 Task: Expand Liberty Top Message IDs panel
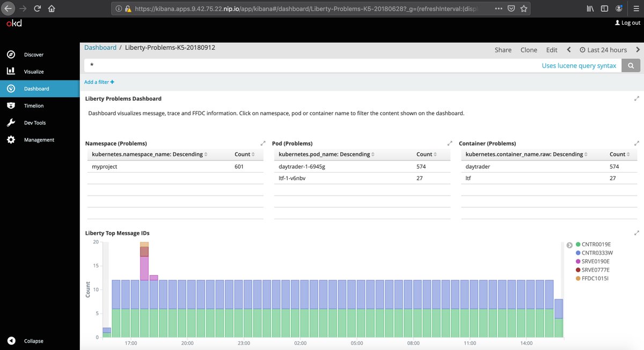point(636,233)
